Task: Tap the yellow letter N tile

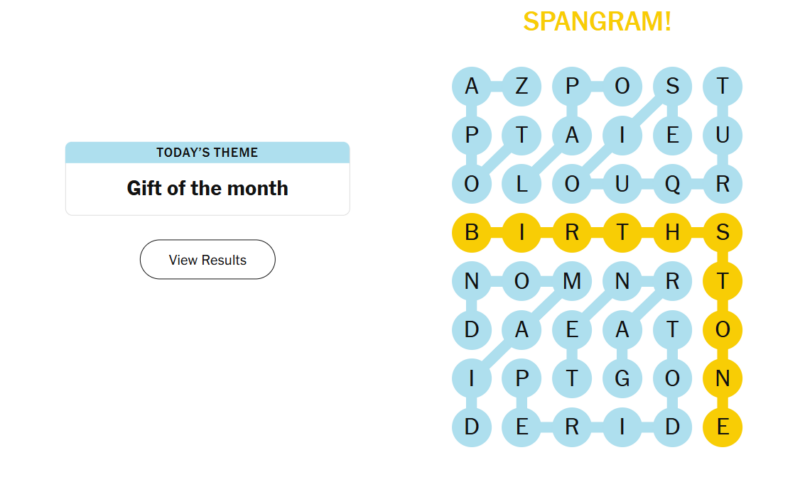Action: [722, 379]
